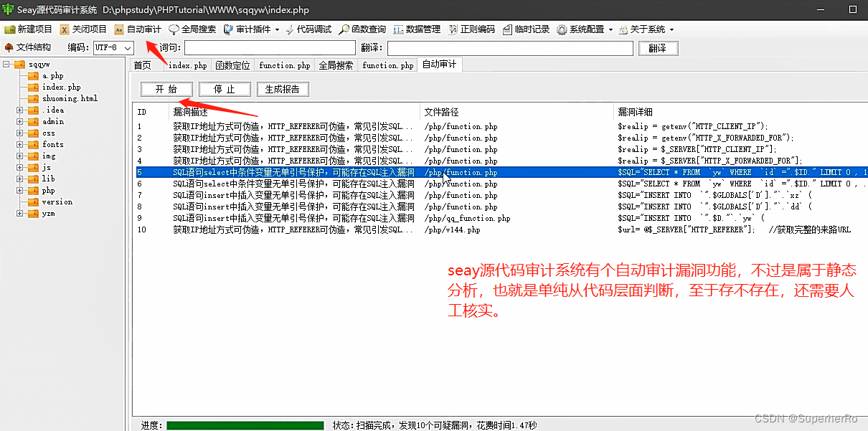
Task: Expand the admin folder
Action: [x=20, y=121]
